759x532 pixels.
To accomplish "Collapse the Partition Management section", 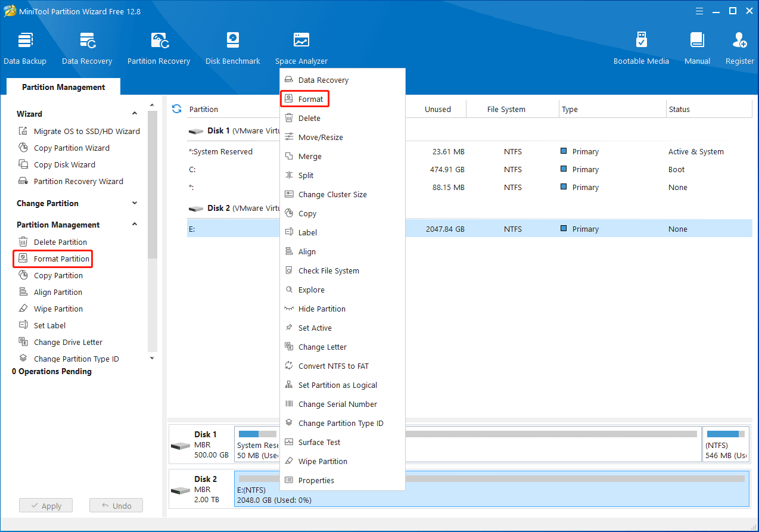I will click(x=135, y=225).
